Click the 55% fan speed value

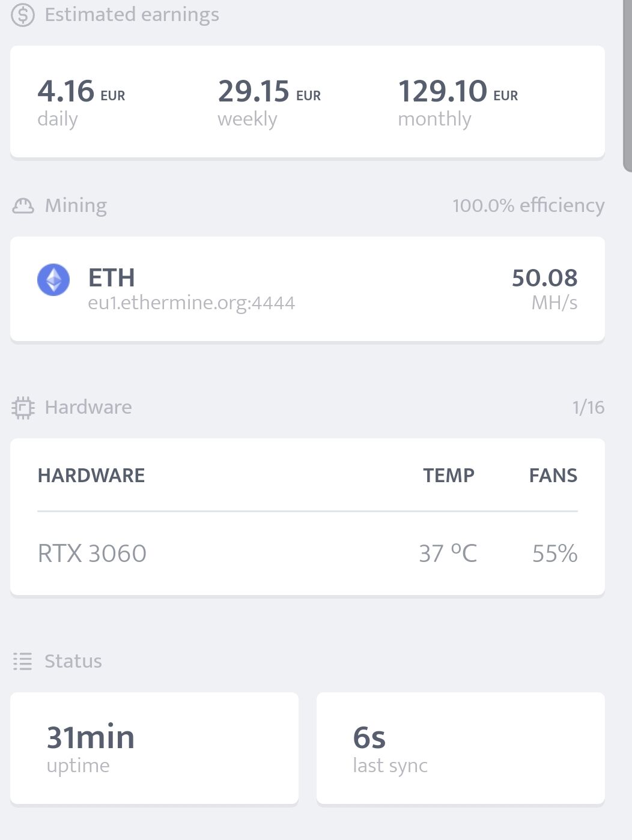(x=555, y=553)
